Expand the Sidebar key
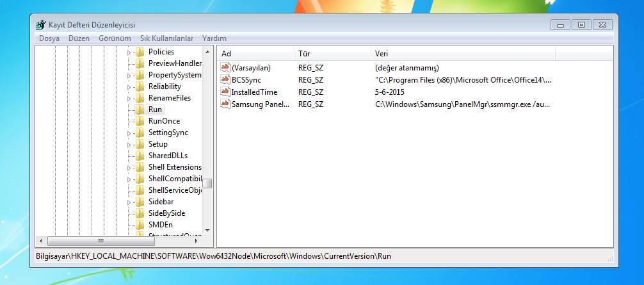The height and width of the screenshot is (285, 644). (129, 202)
